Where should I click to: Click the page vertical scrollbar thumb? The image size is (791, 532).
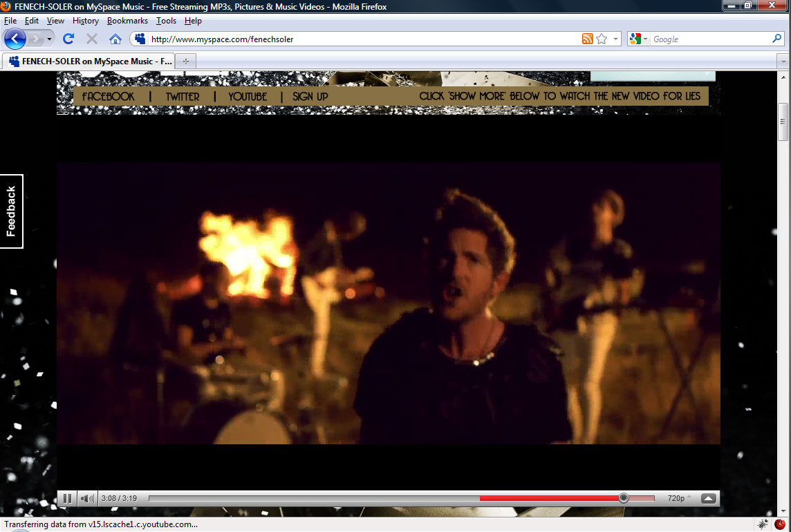[783, 122]
